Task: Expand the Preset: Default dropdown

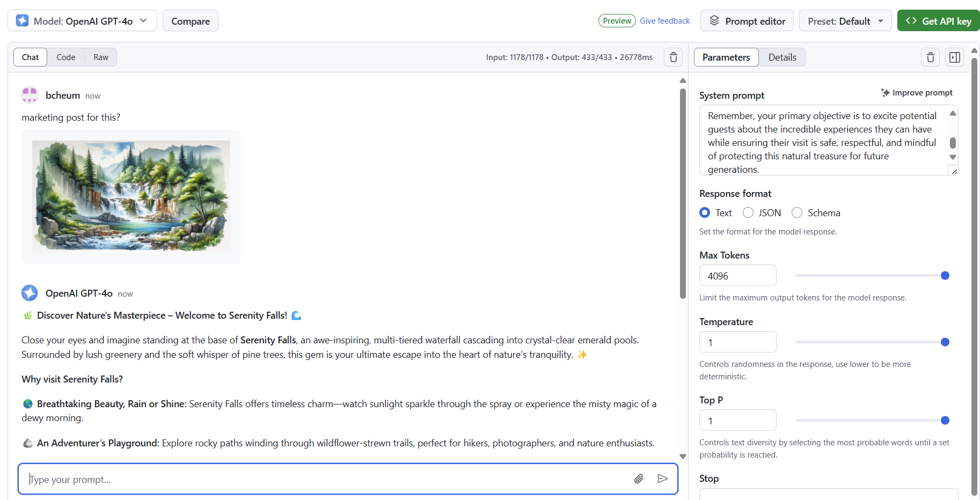Action: [x=845, y=21]
